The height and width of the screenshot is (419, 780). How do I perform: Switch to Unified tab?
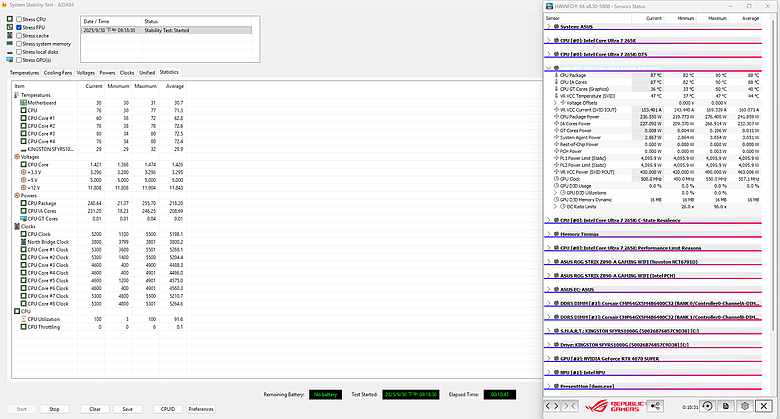[147, 73]
